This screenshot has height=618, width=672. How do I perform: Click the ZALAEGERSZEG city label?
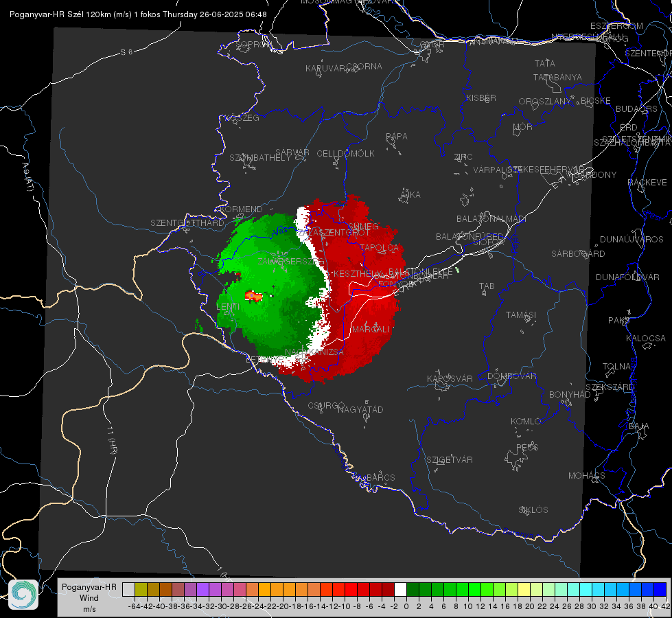coord(291,261)
